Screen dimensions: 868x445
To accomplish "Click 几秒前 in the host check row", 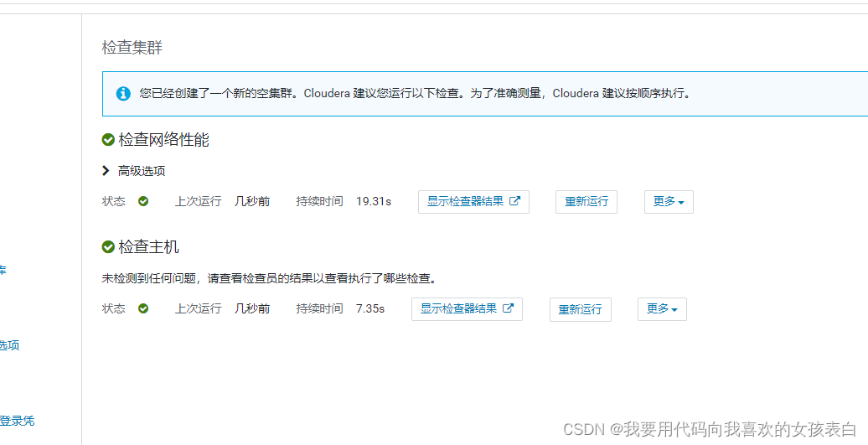I will [252, 309].
